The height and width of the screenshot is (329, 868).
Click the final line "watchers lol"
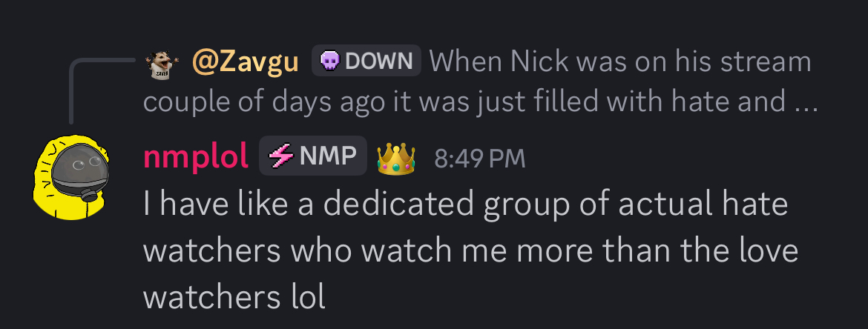234,297
